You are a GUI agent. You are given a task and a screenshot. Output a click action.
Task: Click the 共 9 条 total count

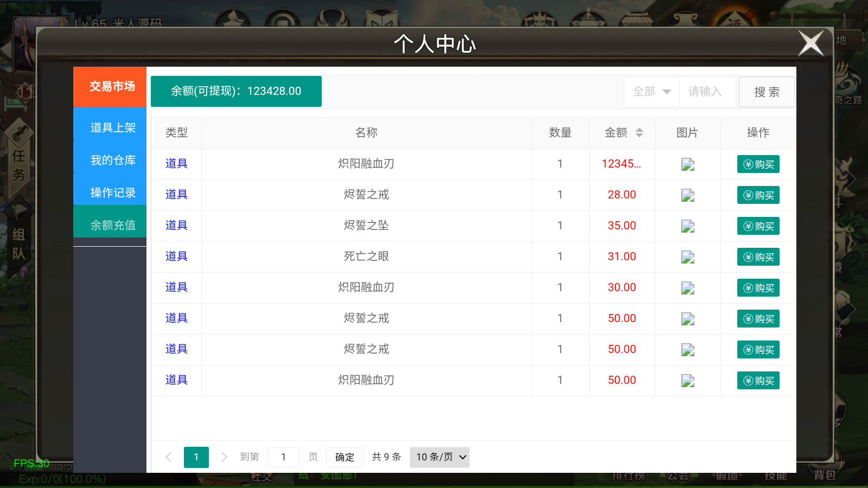(x=386, y=457)
